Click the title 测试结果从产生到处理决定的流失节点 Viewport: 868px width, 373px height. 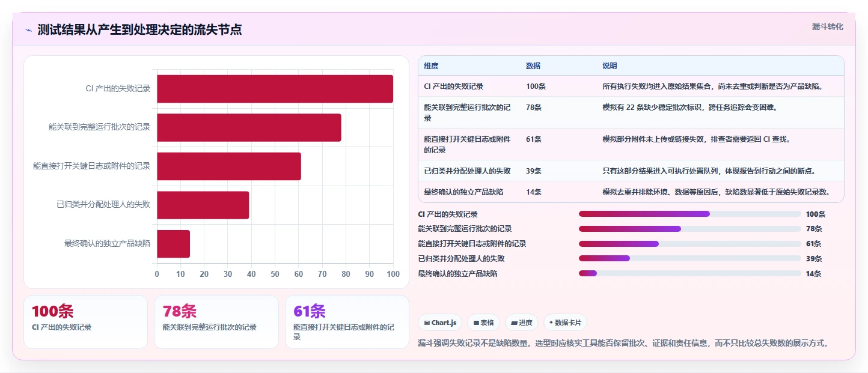click(139, 29)
